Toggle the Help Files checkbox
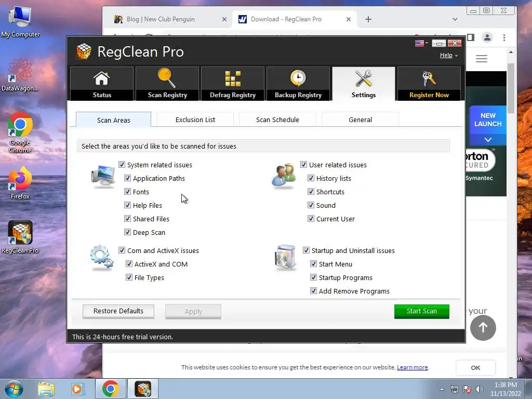The image size is (532, 399). tap(128, 205)
